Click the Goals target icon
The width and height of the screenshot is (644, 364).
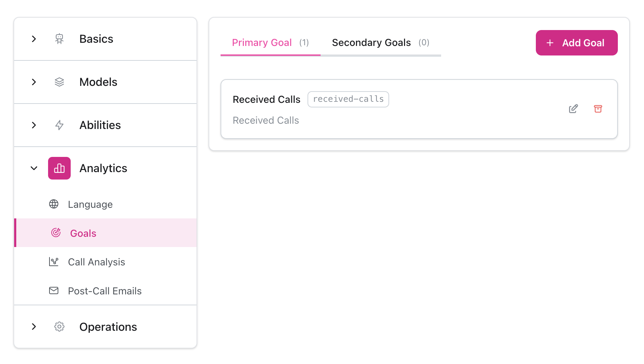(55, 233)
